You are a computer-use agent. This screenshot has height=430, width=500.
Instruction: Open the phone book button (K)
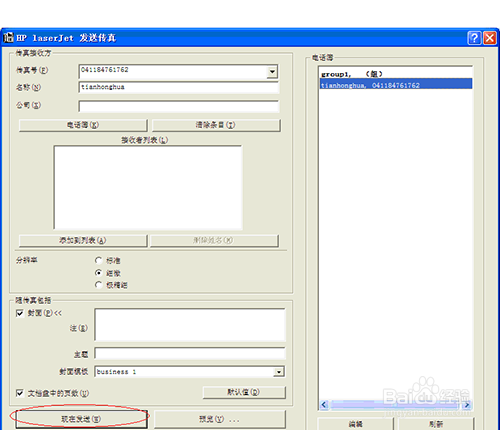click(x=83, y=125)
